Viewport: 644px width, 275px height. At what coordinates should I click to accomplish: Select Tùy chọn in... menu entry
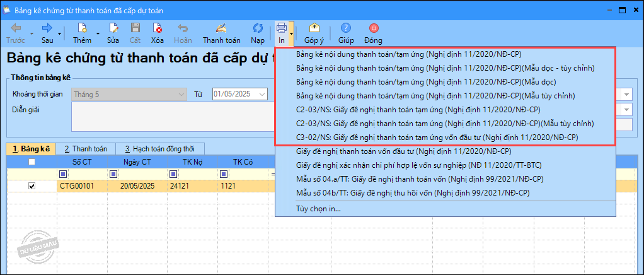pyautogui.click(x=318, y=209)
